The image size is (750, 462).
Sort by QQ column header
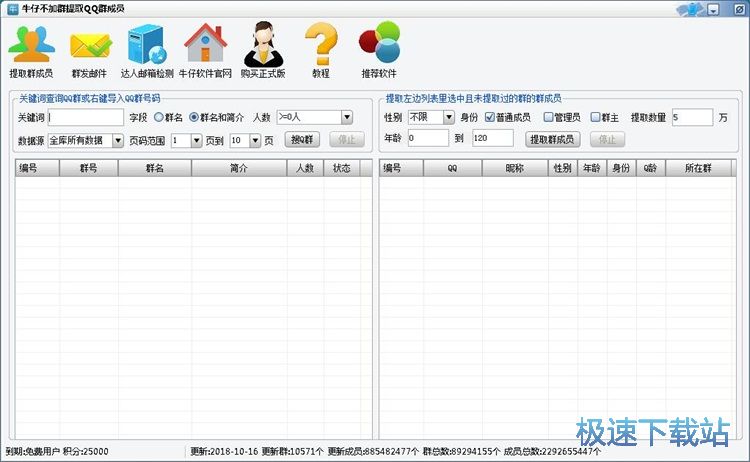point(452,168)
